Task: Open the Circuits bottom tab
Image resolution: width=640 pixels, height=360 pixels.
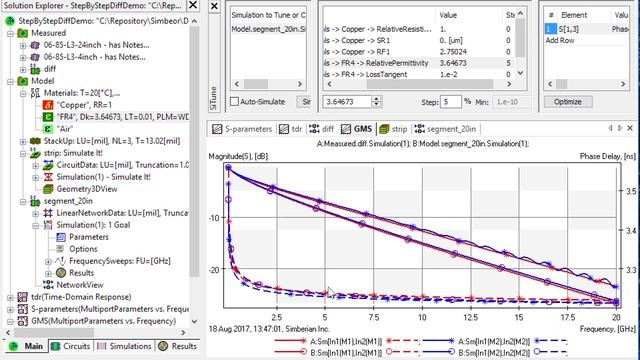Action: pos(71,346)
